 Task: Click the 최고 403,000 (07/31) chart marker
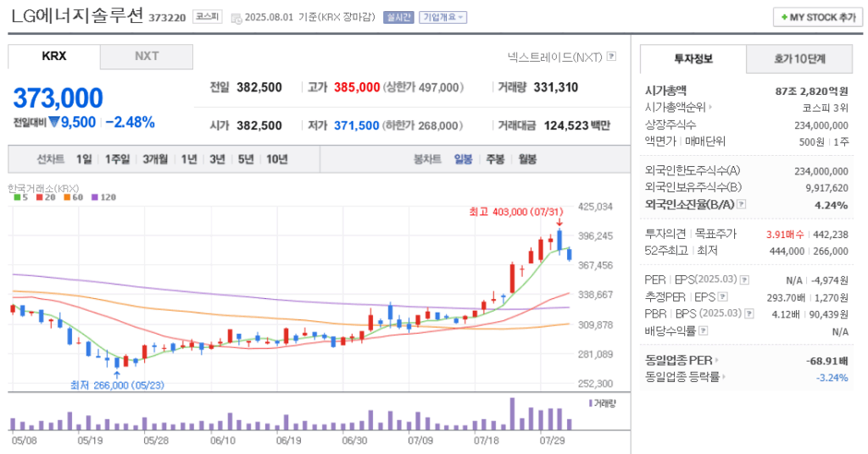[x=516, y=212]
